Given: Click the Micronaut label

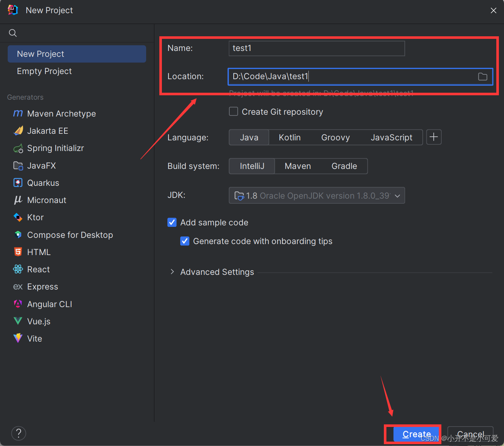Looking at the screenshot, I should coord(47,200).
